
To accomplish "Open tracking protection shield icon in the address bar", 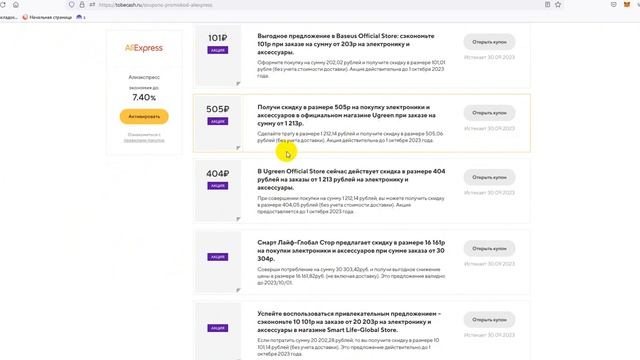I will tap(71, 5).
